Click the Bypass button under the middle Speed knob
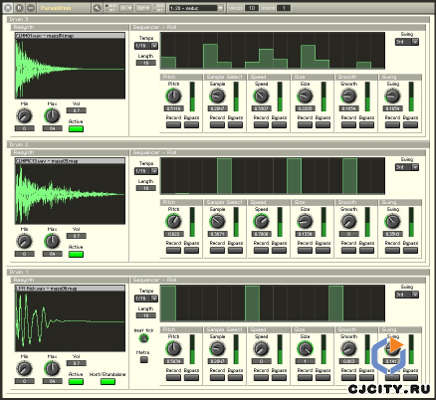The height and width of the screenshot is (400, 436). coord(279,250)
